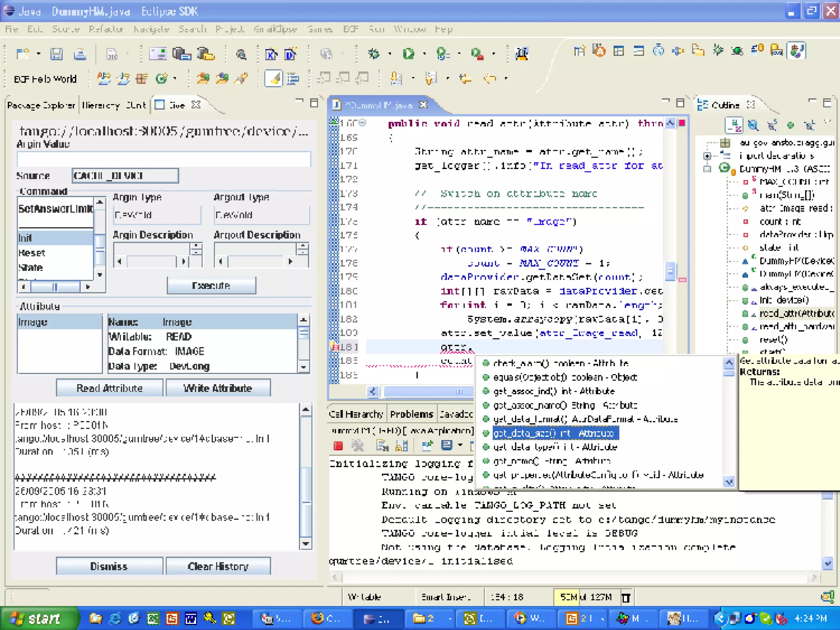Image resolution: width=840 pixels, height=630 pixels.
Task: Open the Refactor menu
Action: [x=106, y=29]
